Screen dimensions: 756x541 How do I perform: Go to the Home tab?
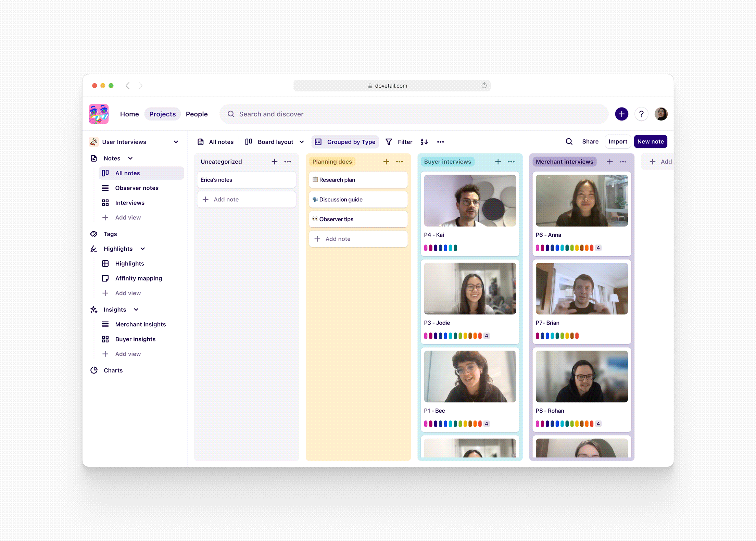click(129, 114)
